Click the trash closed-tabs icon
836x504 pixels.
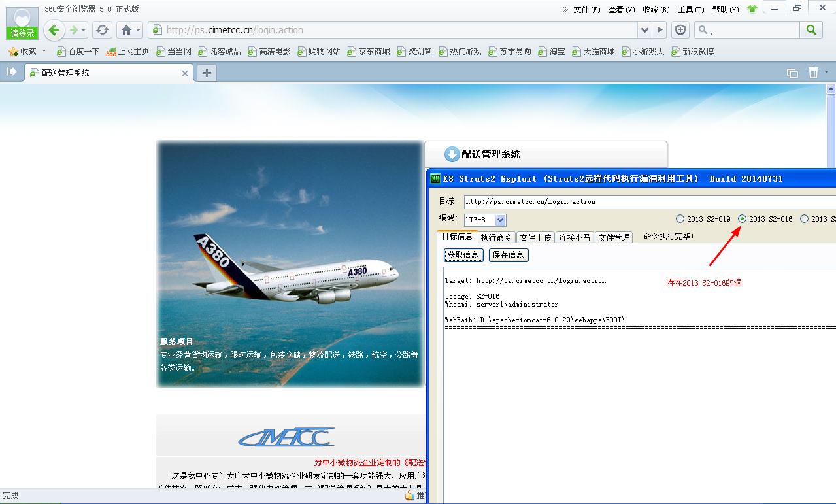(x=813, y=73)
